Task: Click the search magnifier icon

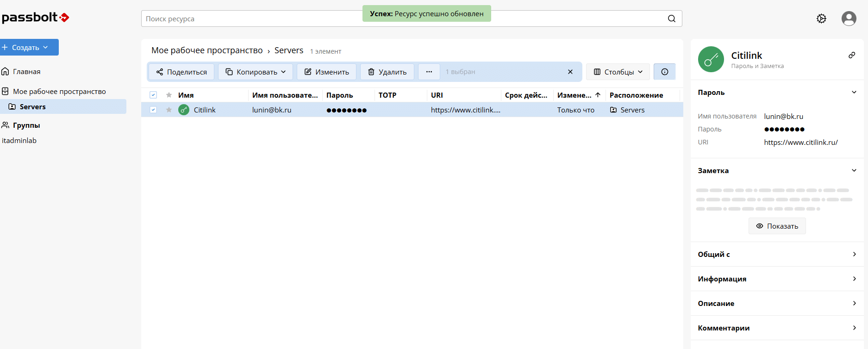Action: (672, 19)
